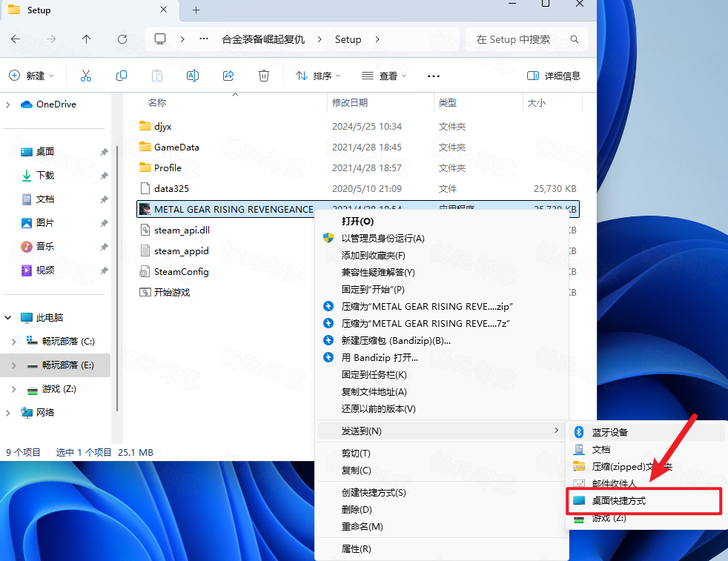
Task: Click the steam_api.dll file icon
Action: 145,230
